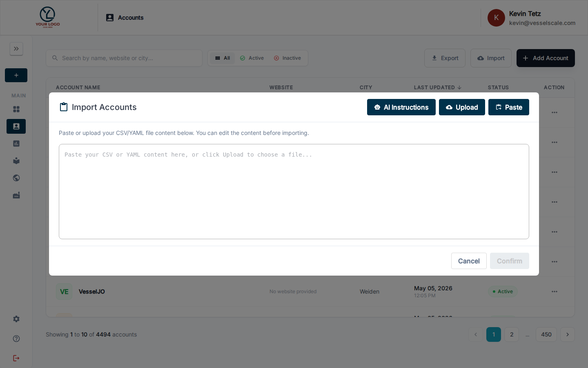
Task: Jump to page 450 in pagination
Action: pyautogui.click(x=546, y=334)
